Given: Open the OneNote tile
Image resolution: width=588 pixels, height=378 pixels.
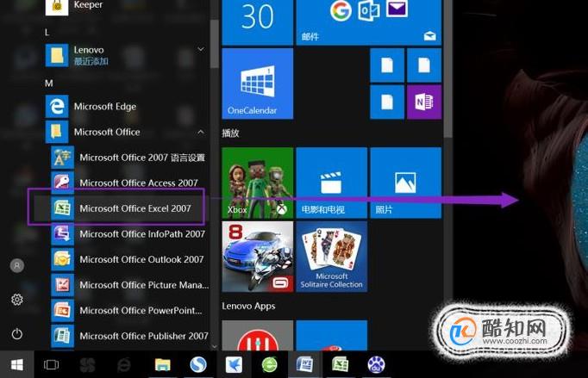Looking at the screenshot, I should pos(424,102).
